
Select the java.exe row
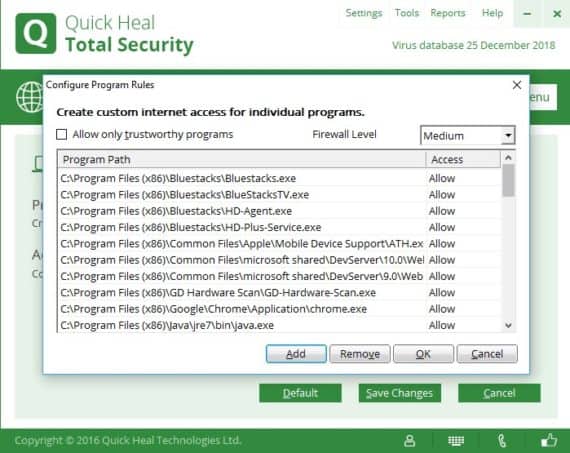click(x=280, y=325)
